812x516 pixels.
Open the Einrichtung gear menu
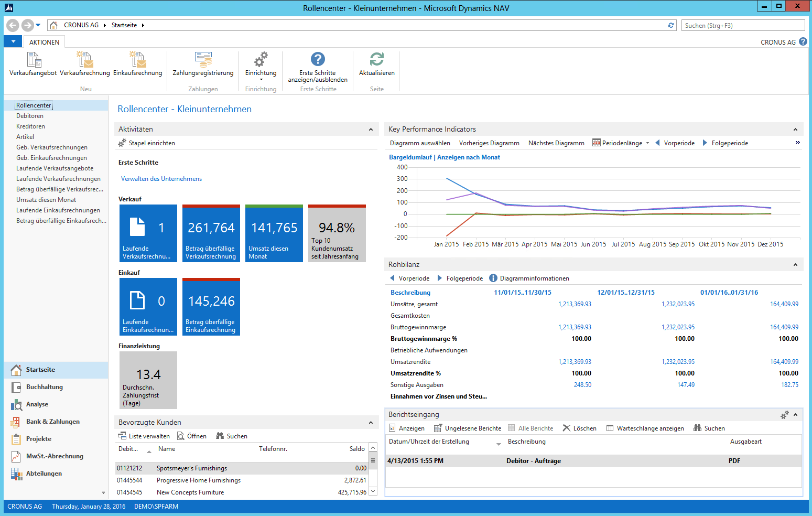point(261,66)
